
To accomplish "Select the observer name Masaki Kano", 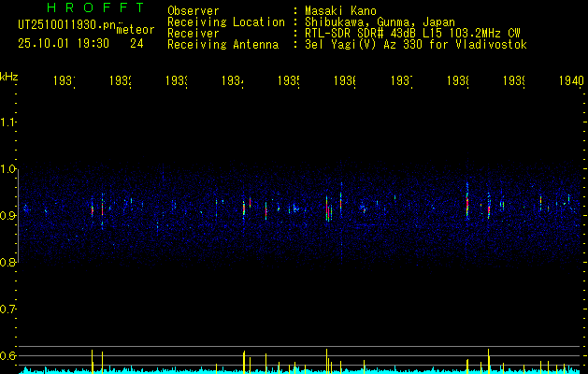I will [x=340, y=11].
